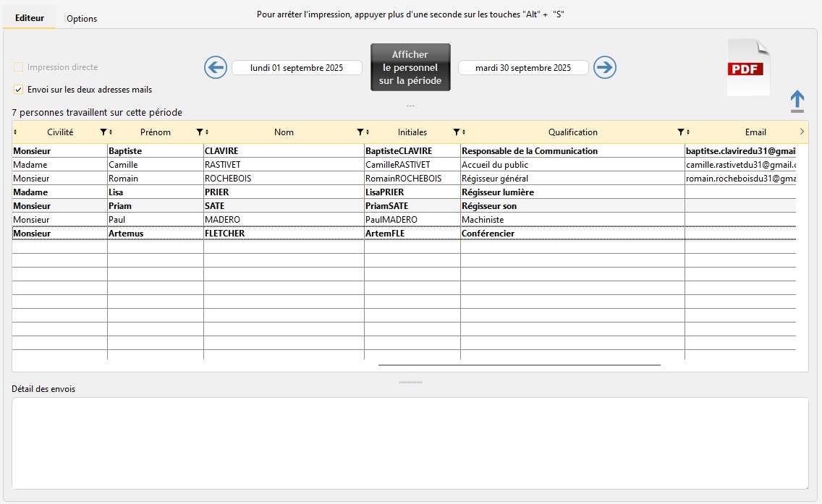Filter the Nom column

point(360,132)
